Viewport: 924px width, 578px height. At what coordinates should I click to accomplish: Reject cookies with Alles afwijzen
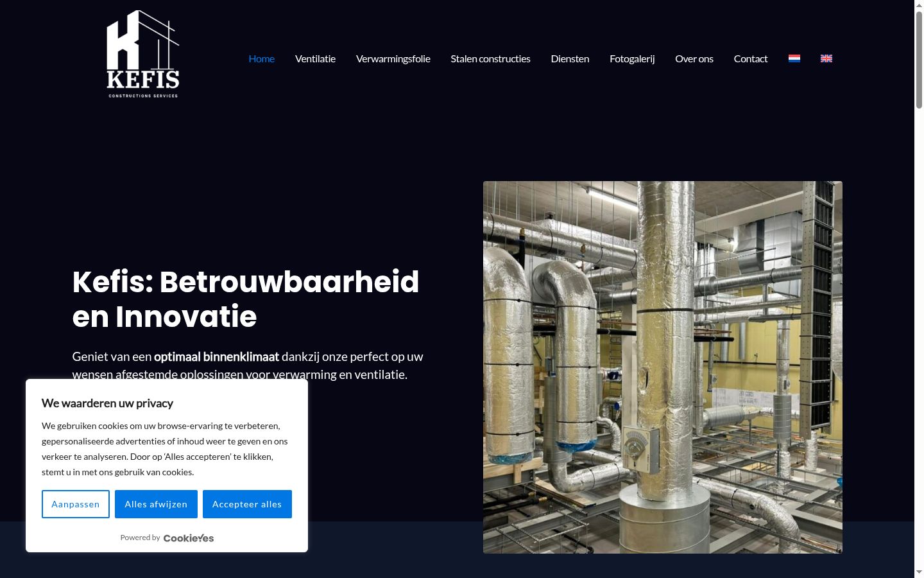156,504
